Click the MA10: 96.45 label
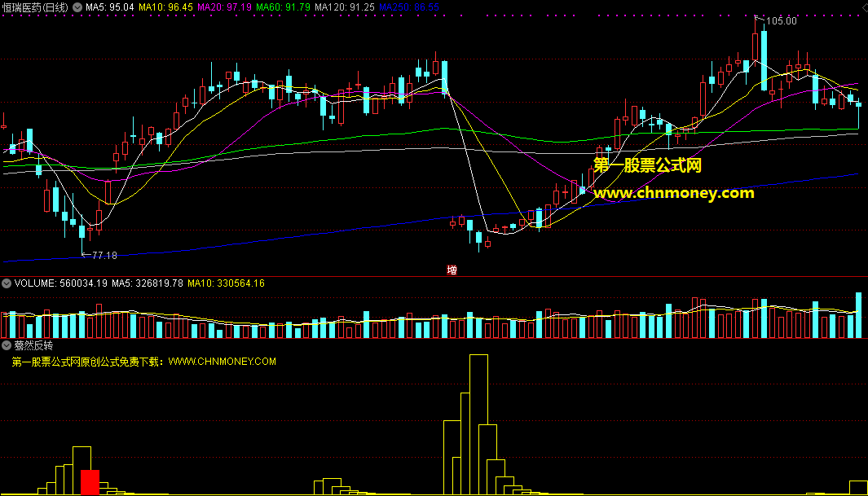868x496 pixels. tap(165, 7)
